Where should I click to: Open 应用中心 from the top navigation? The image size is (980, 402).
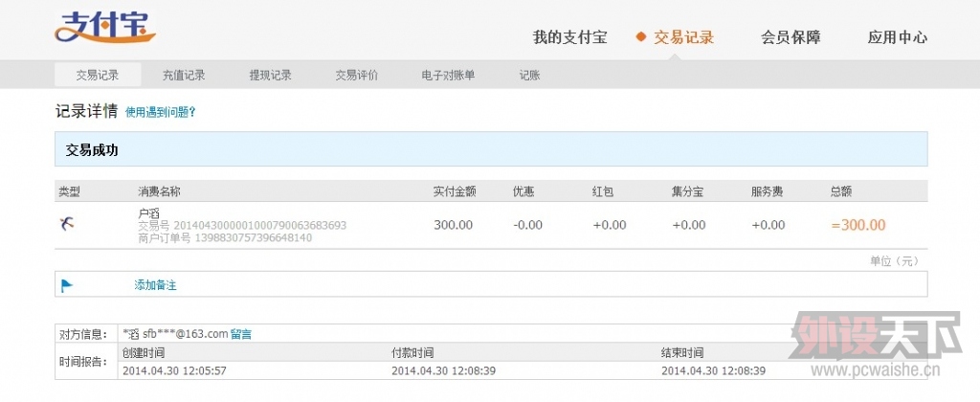click(897, 38)
